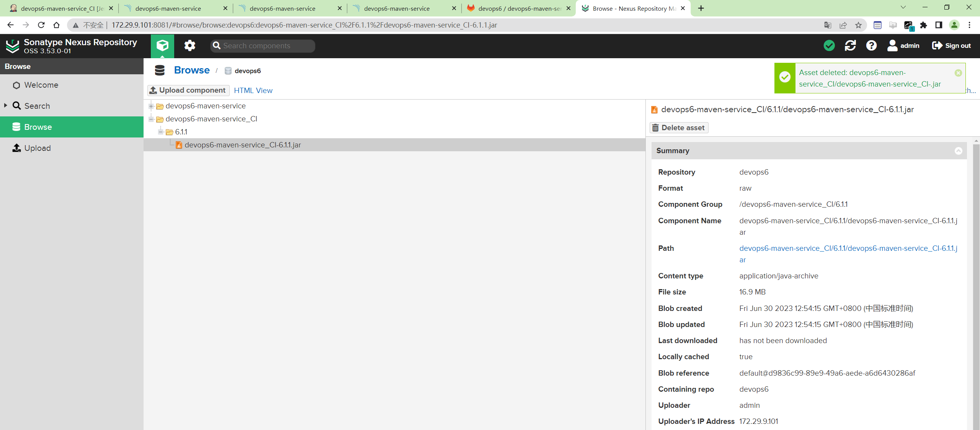Screen dimensions: 980x430
Task: Click the Sign out button
Action: (x=951, y=46)
